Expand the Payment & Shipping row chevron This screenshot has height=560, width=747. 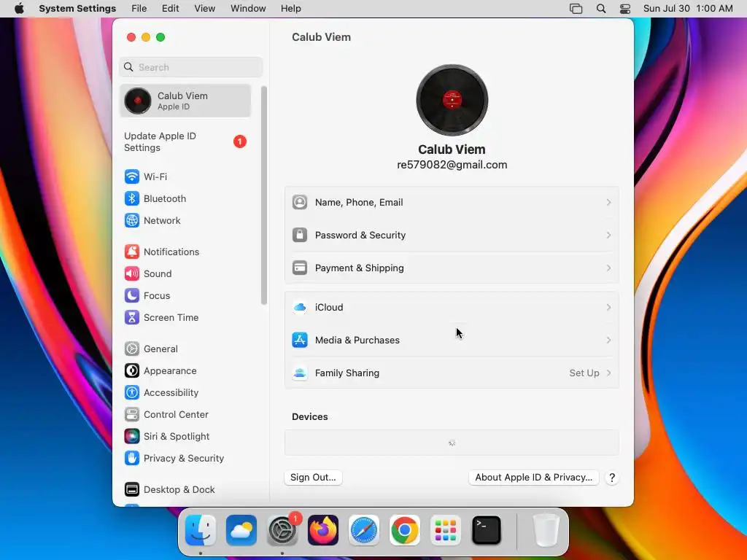click(609, 268)
